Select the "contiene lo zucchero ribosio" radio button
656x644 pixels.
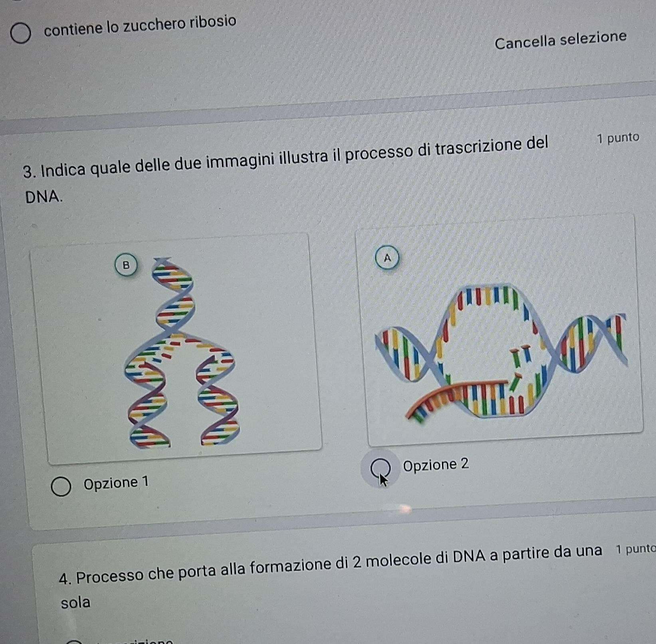coord(21,33)
